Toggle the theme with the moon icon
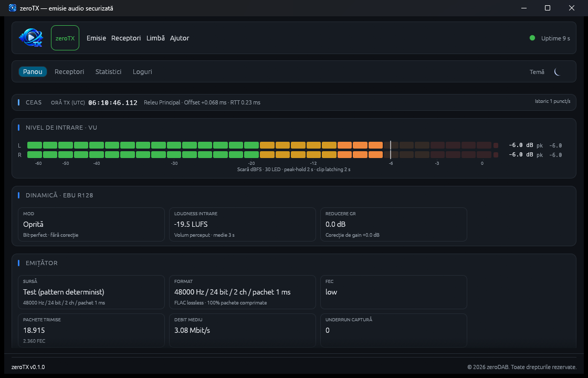The height and width of the screenshot is (378, 588). (558, 71)
